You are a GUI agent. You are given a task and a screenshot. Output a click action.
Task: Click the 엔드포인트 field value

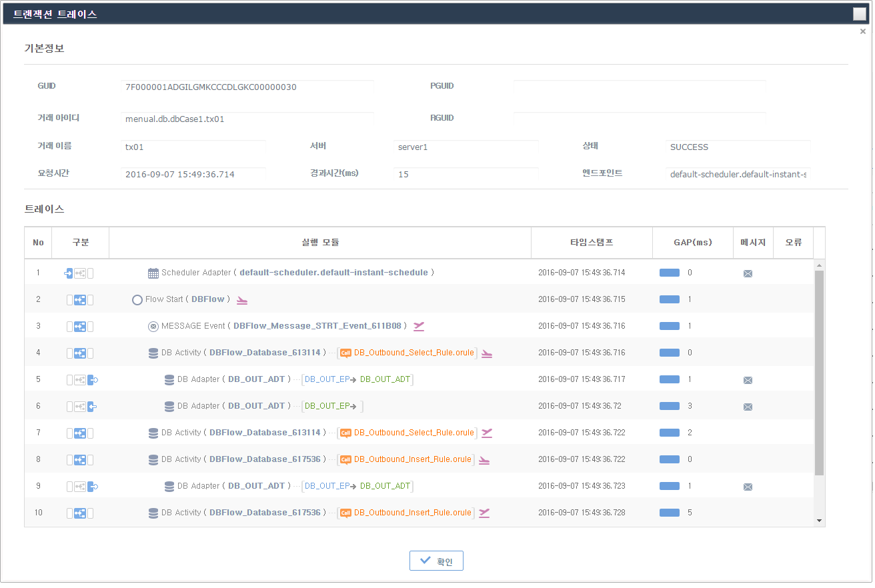click(x=738, y=175)
